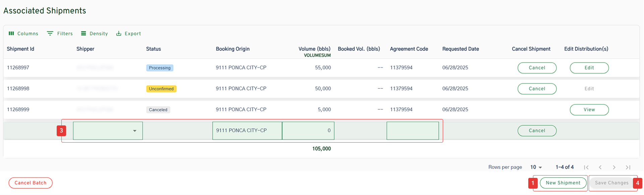Click the Volume input field showing 0

pos(308,131)
